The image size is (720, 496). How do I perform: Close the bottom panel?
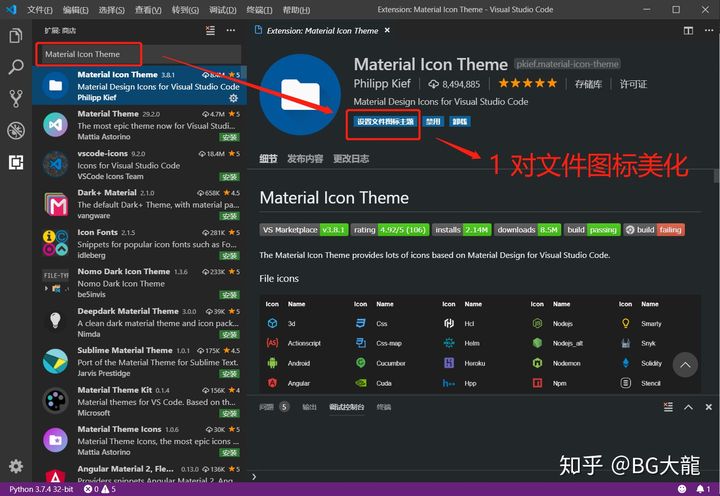(709, 407)
